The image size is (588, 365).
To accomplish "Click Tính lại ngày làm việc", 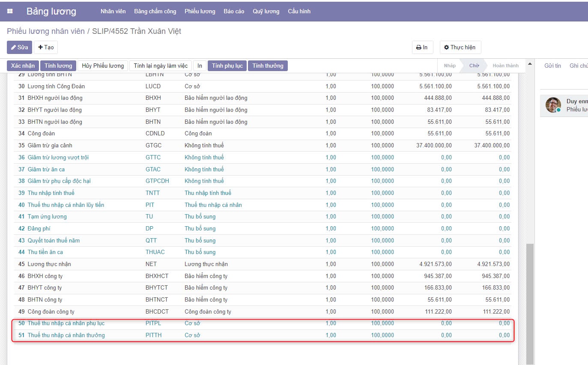I will [161, 66].
